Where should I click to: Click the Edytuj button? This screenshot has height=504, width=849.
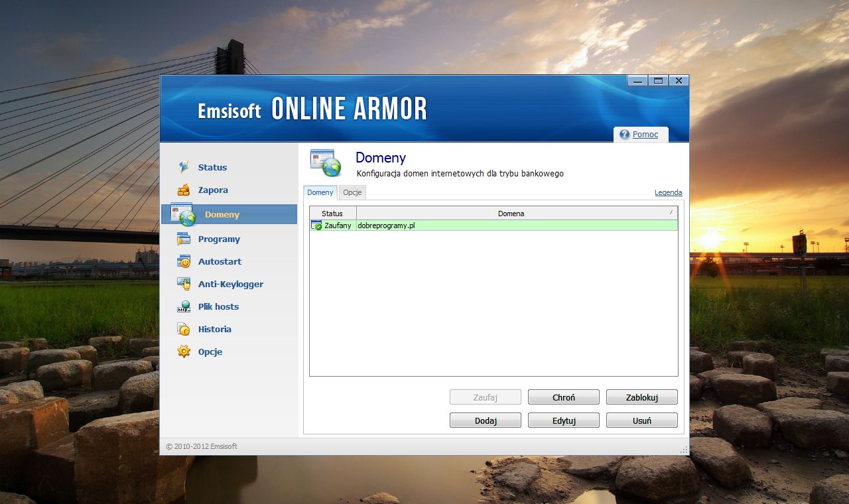pyautogui.click(x=564, y=420)
